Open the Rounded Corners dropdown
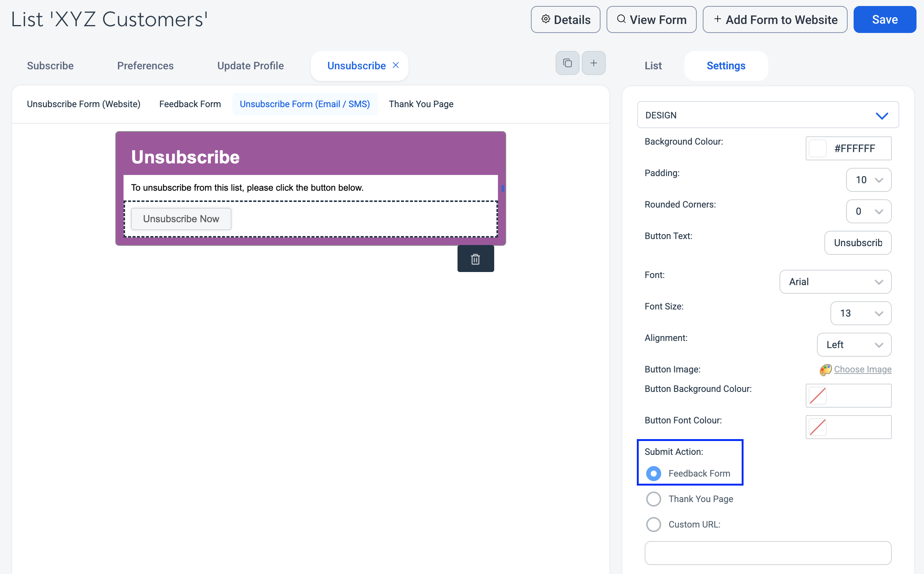Image resolution: width=924 pixels, height=574 pixels. pos(869,211)
